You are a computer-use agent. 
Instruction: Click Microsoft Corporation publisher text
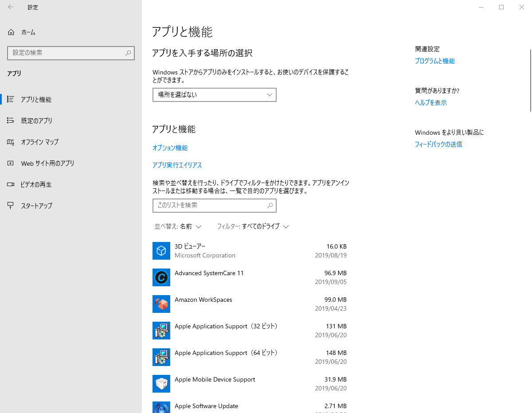point(205,256)
